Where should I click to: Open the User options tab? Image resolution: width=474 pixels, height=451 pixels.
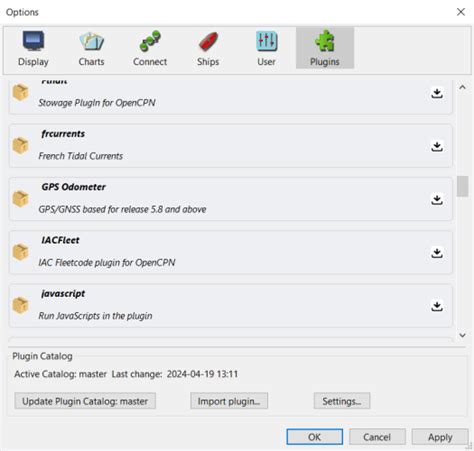[x=266, y=48]
